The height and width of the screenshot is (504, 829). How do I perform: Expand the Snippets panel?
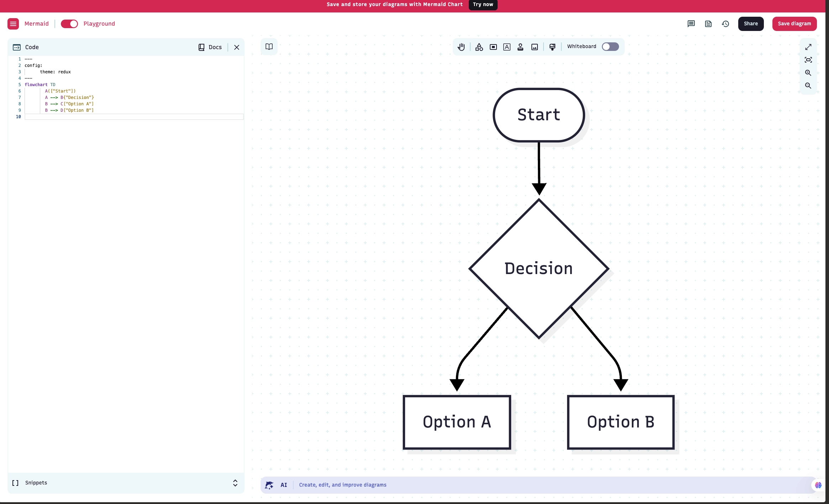235,483
